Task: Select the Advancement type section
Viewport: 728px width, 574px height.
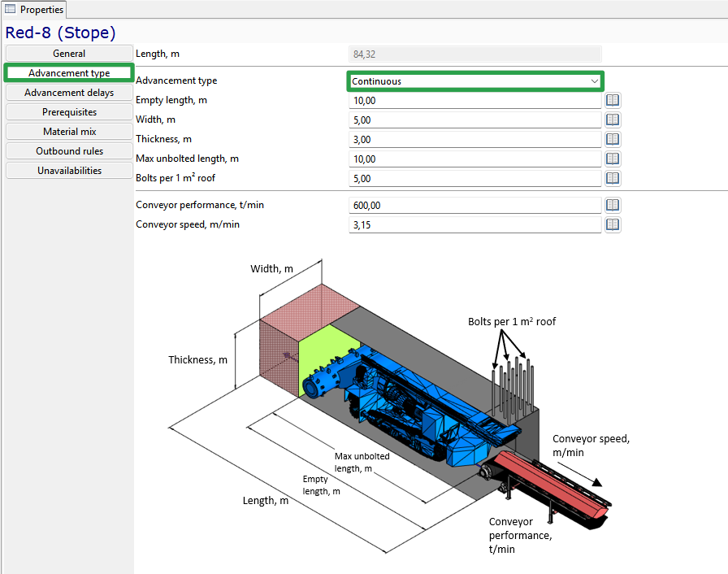Action: tap(69, 73)
